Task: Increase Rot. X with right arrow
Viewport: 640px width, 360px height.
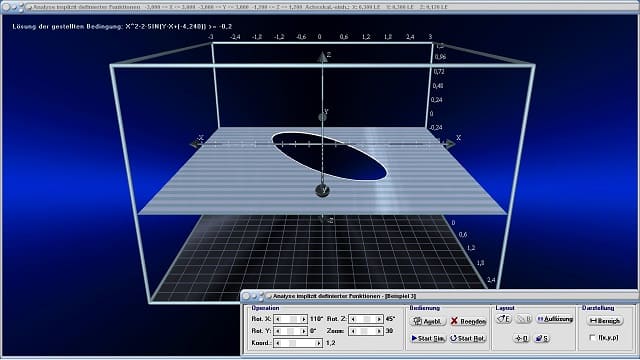Action: pyautogui.click(x=303, y=319)
